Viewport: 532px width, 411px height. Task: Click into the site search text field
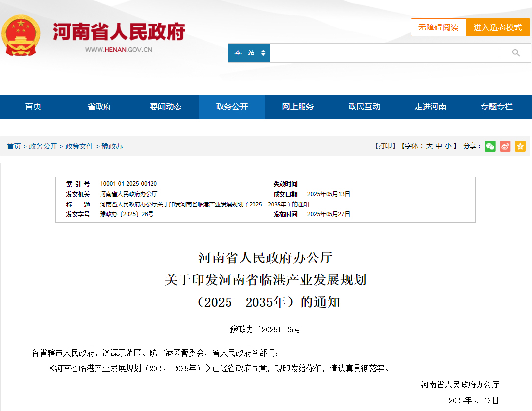pos(382,53)
